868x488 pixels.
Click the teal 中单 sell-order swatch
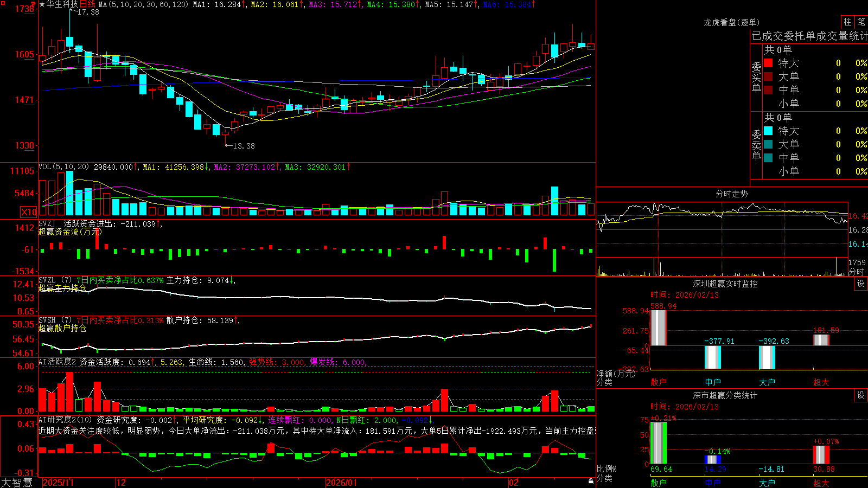click(x=768, y=158)
